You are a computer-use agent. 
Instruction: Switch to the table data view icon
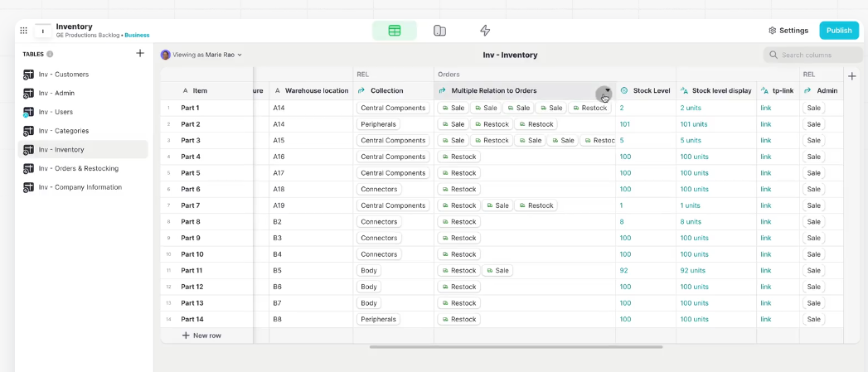click(x=394, y=31)
